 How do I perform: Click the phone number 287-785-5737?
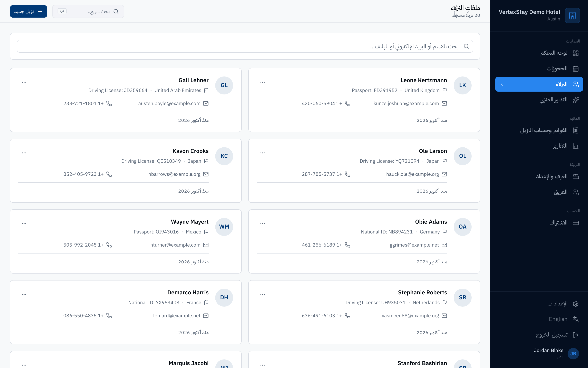tap(322, 174)
